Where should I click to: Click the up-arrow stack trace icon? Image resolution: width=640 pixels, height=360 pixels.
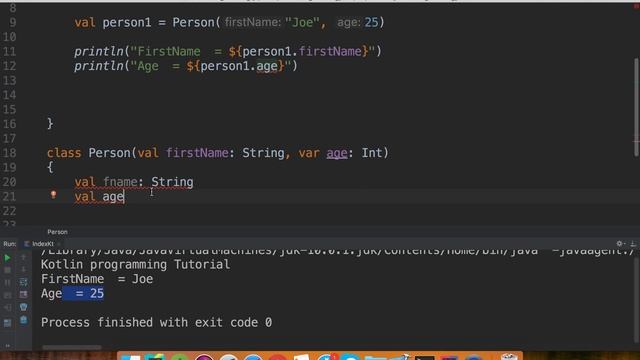23,257
